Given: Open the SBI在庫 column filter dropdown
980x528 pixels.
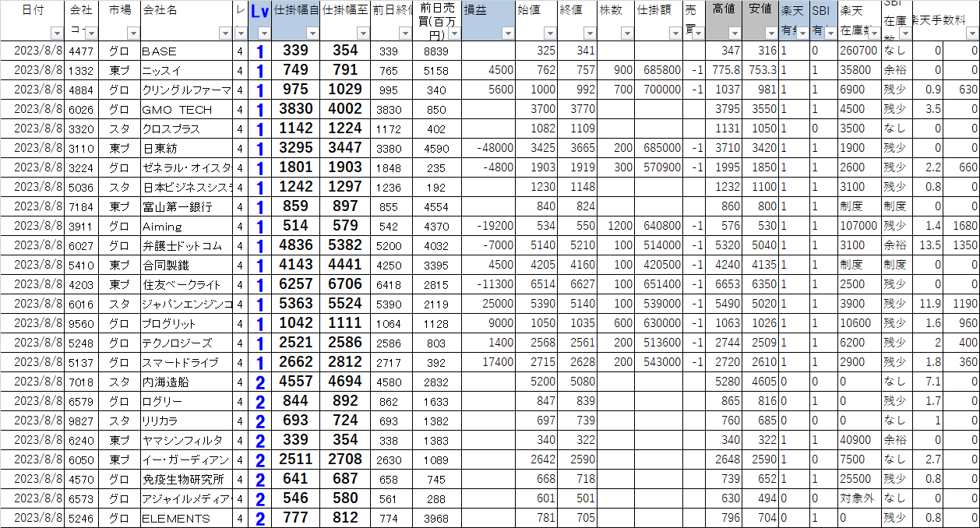Looking at the screenshot, I should (904, 33).
